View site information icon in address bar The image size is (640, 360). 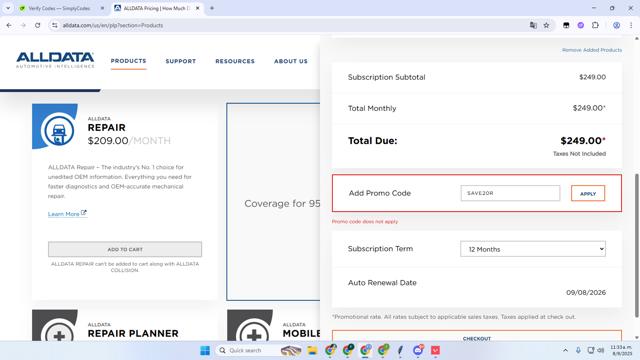(x=55, y=25)
